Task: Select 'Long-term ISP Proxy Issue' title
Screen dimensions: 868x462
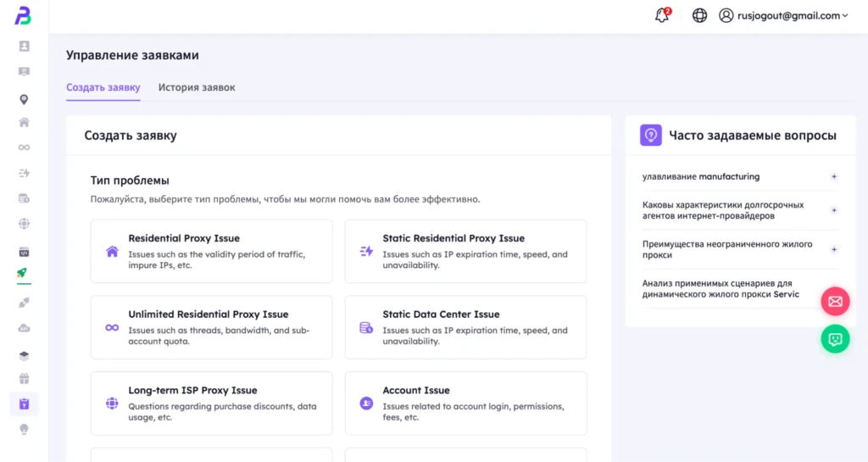Action: click(192, 390)
